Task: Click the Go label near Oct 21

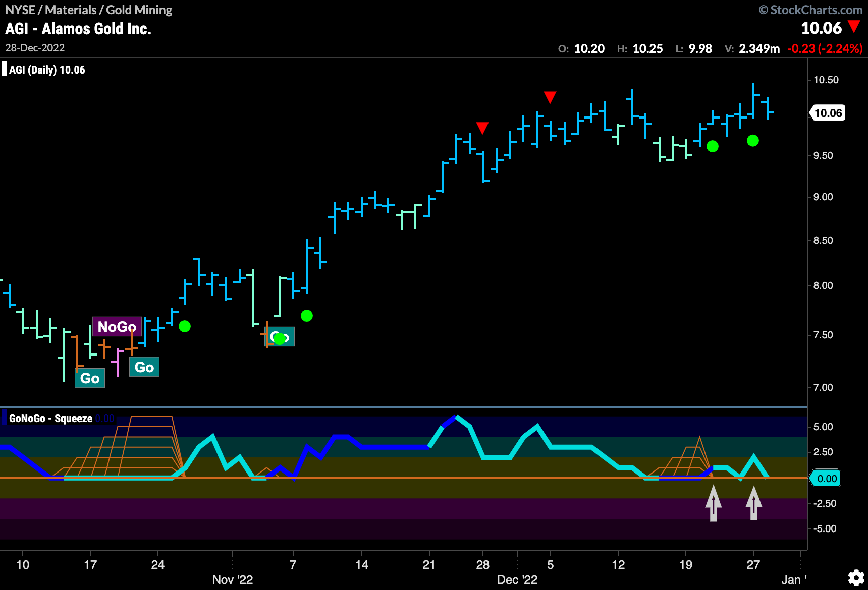Action: pos(144,367)
